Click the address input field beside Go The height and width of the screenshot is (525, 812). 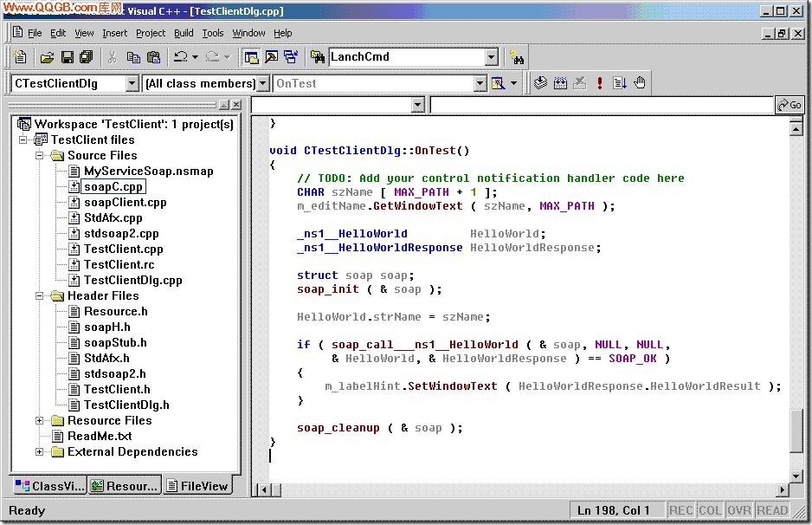602,105
